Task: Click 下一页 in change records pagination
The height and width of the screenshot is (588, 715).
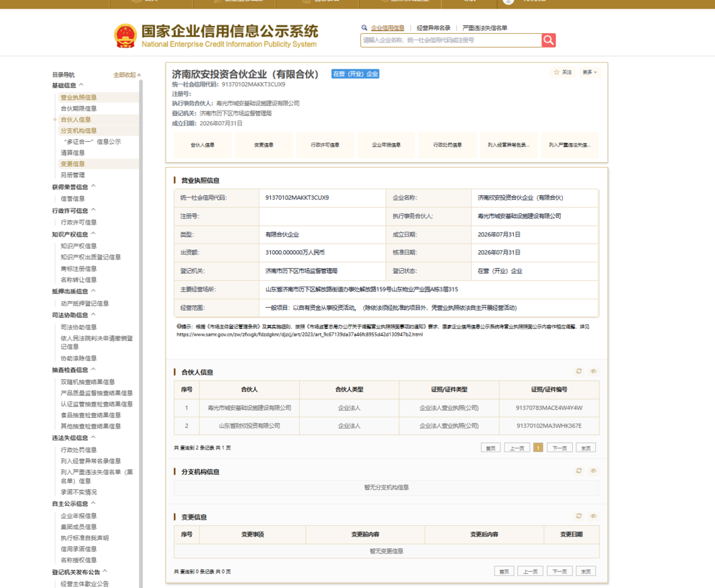Action: pos(559,571)
